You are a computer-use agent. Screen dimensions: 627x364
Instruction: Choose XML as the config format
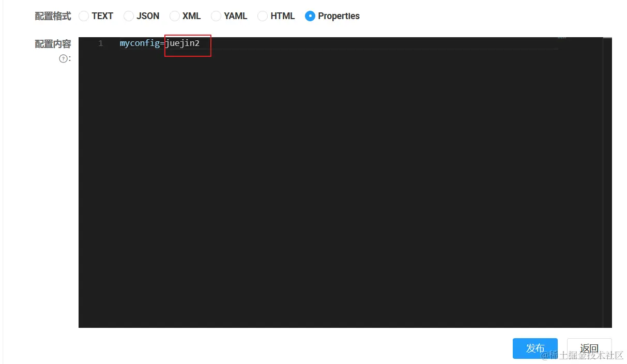pyautogui.click(x=175, y=16)
